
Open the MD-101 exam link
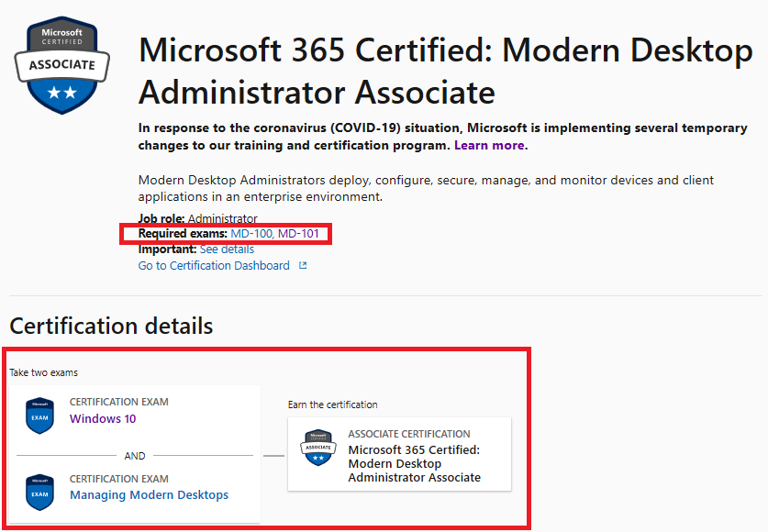click(298, 234)
